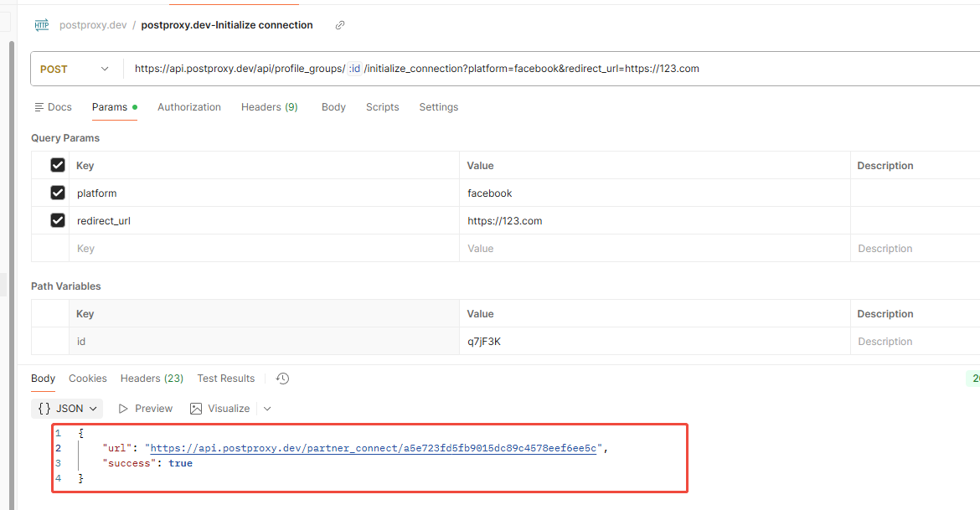Copy request link via chain icon
This screenshot has width=980, height=510.
coord(340,25)
